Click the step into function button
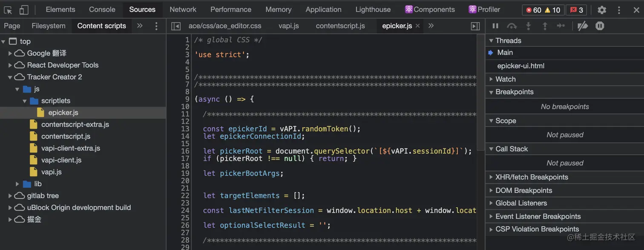The image size is (644, 250). [x=529, y=26]
